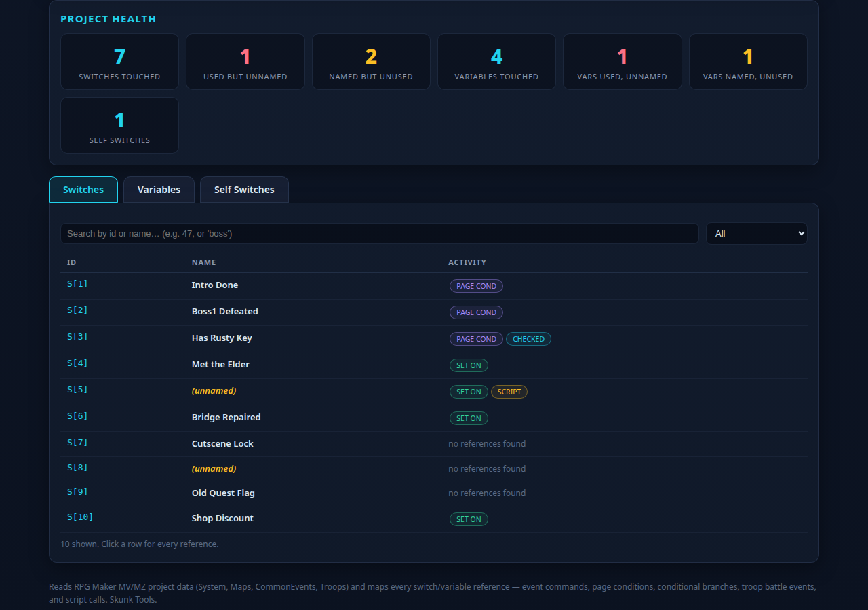The width and height of the screenshot is (868, 610).
Task: Click the search by id or name field
Action: tap(380, 233)
